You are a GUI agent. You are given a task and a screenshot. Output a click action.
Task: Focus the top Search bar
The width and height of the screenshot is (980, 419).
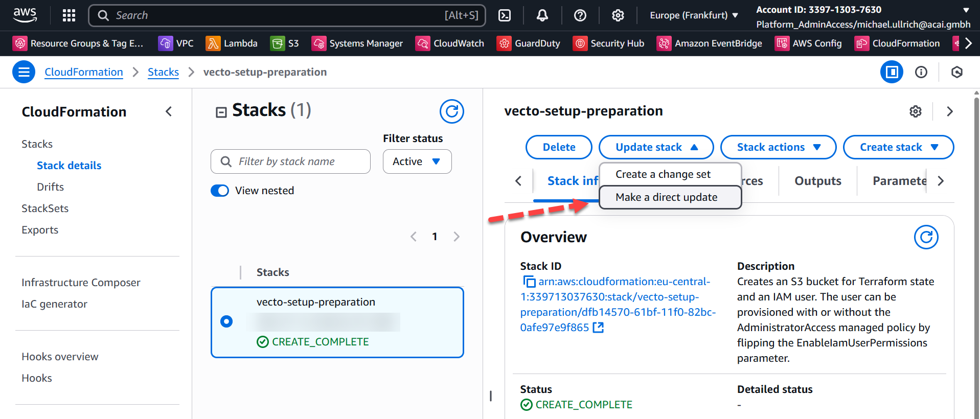click(287, 15)
